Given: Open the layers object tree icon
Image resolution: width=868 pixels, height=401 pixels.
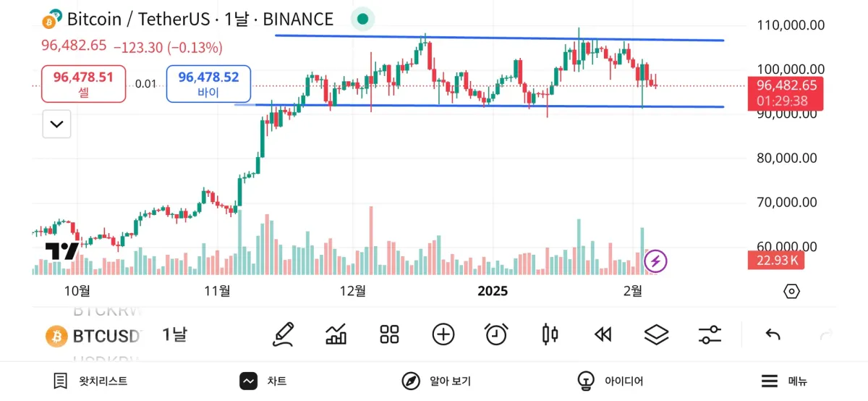Looking at the screenshot, I should 656,334.
